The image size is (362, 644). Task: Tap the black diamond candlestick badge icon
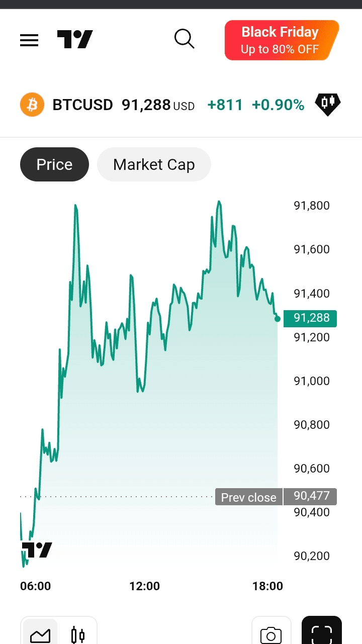click(x=327, y=104)
